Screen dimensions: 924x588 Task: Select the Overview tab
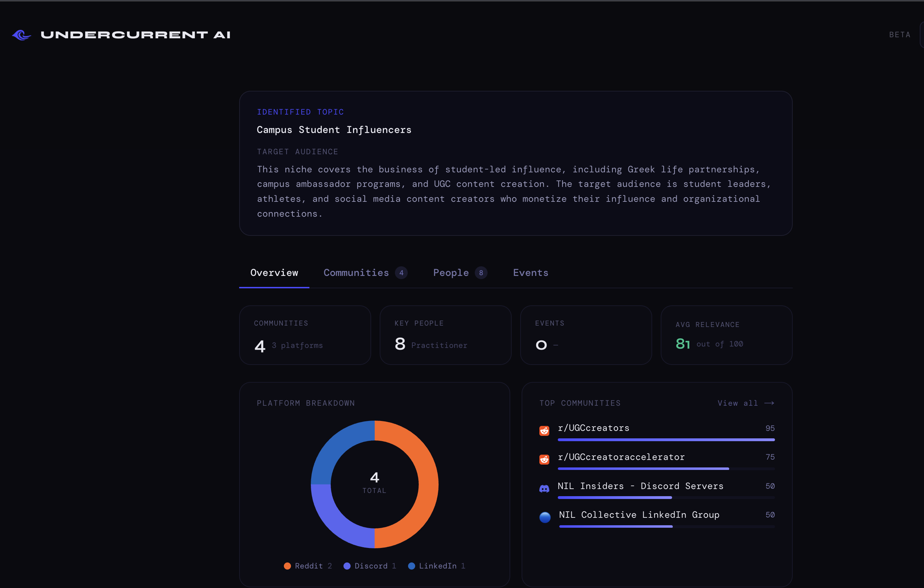(x=274, y=273)
